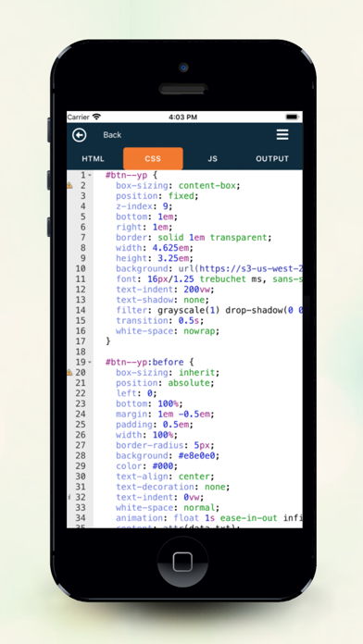Click 'white-space: normal;' line
Viewport: 363px width, 644px height.
168,508
